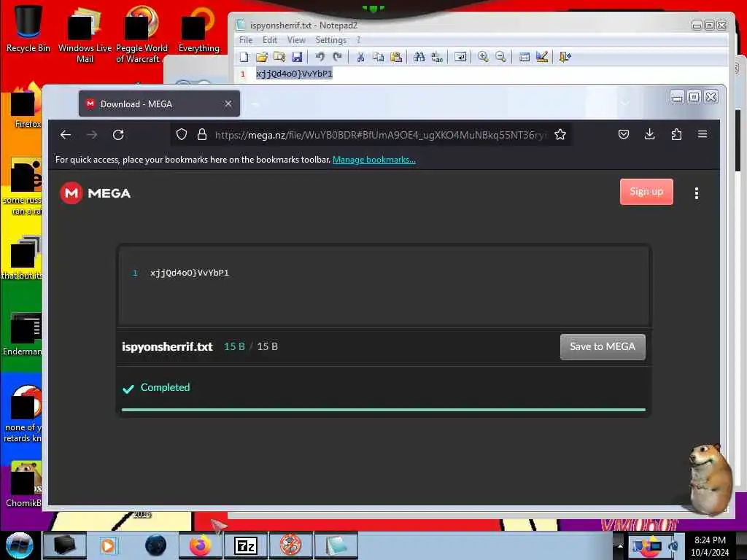Reload the MEGA download page
Viewport: 747px width, 560px height.
coord(118,135)
